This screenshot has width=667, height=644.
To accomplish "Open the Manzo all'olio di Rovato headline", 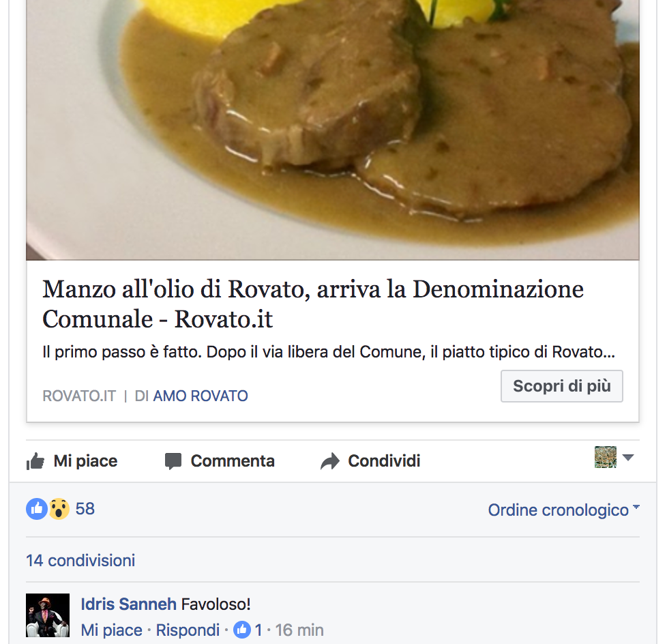I will click(312, 304).
